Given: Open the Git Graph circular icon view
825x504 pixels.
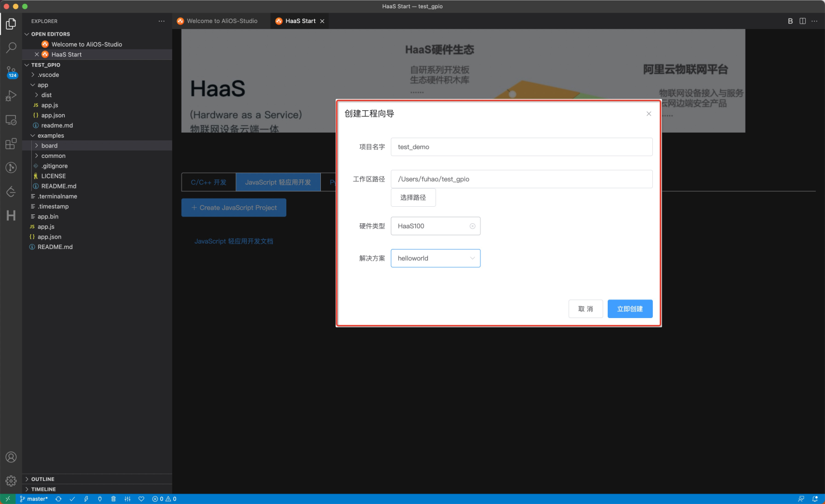Looking at the screenshot, I should (x=11, y=167).
